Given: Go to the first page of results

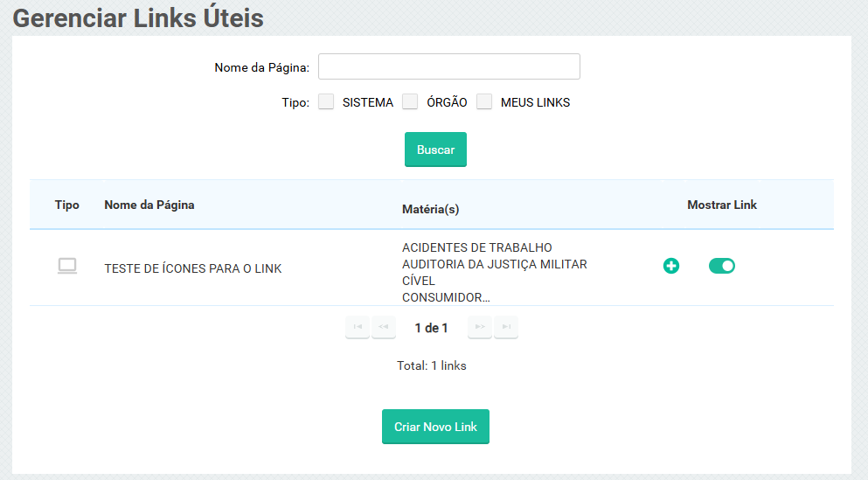Looking at the screenshot, I should 357,327.
